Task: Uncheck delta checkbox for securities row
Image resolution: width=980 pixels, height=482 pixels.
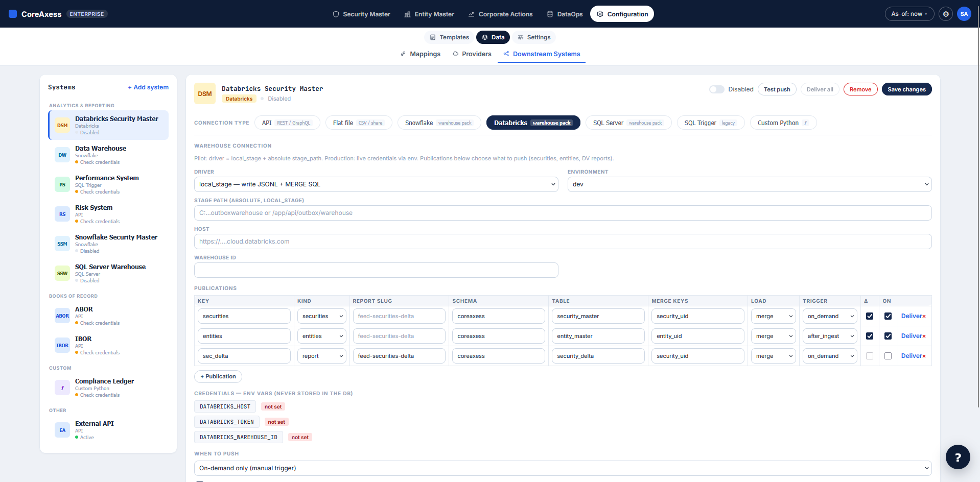Action: point(870,316)
